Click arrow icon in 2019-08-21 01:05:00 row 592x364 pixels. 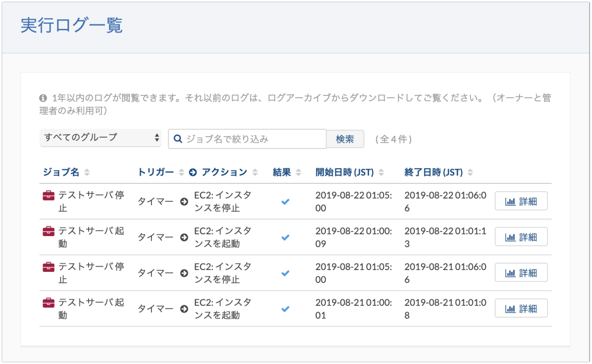184,273
